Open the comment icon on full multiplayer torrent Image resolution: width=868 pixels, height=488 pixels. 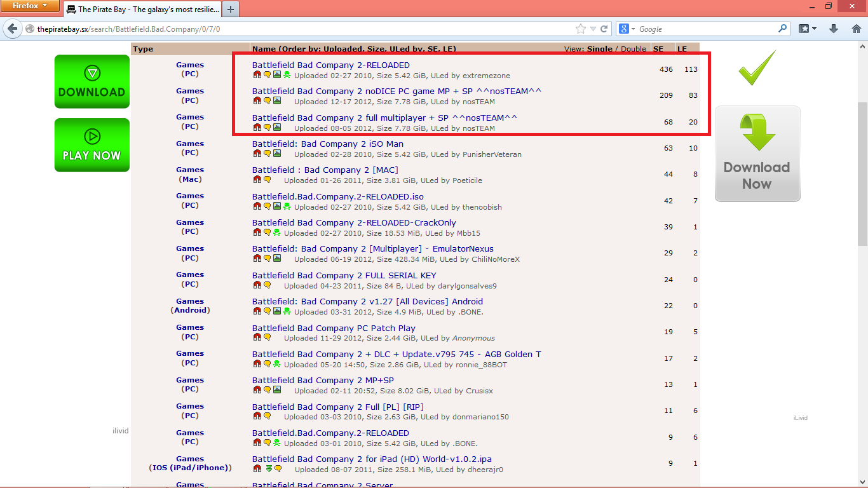point(268,128)
